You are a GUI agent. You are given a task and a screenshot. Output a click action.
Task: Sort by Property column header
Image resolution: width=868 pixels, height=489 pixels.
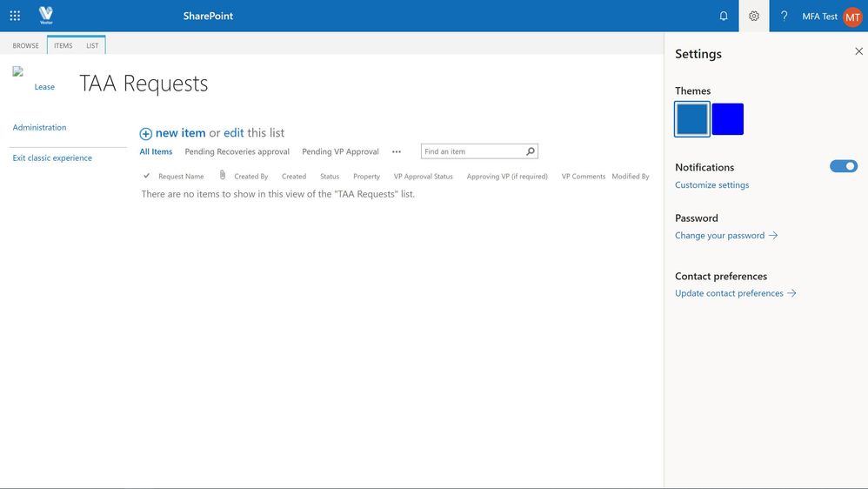pos(366,176)
